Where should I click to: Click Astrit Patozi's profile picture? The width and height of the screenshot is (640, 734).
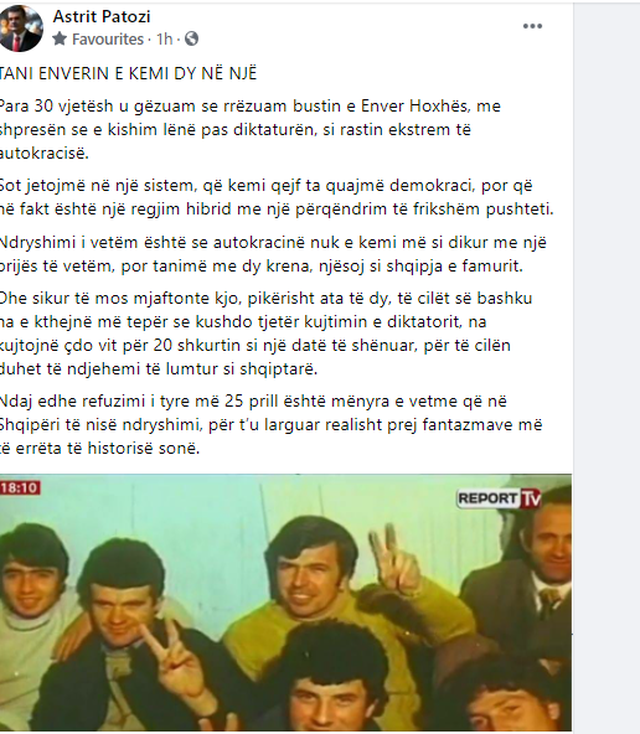(21, 28)
